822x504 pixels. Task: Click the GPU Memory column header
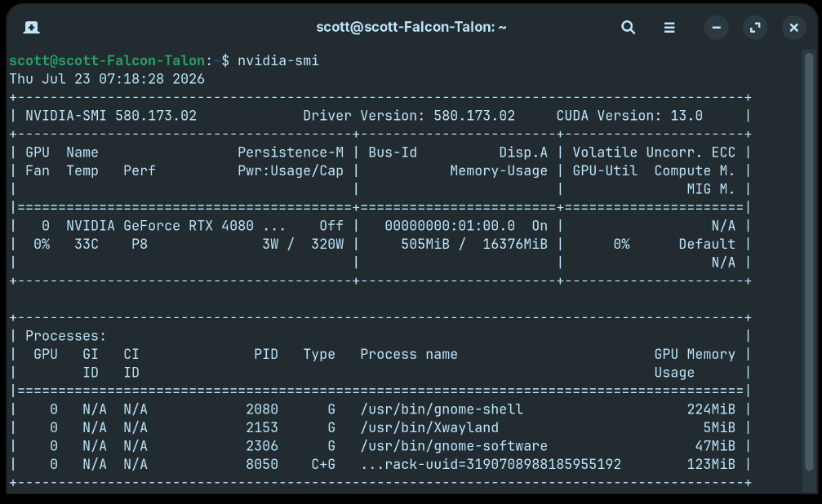tap(695, 354)
